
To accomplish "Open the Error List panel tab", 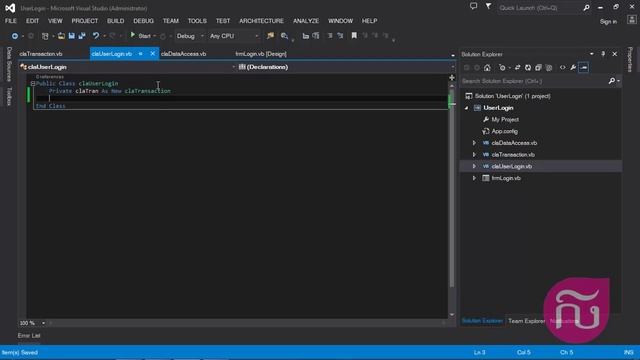I will (x=29, y=336).
